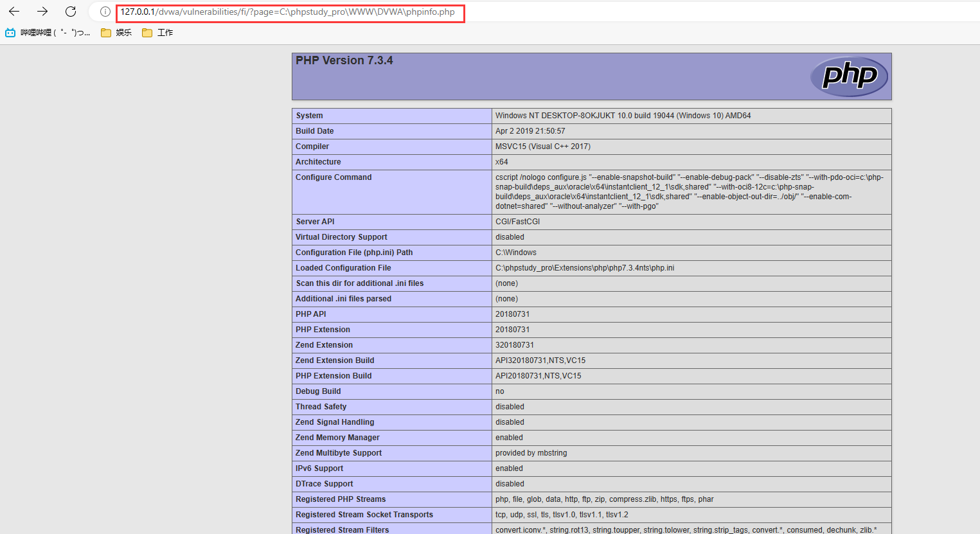Click the System row label
Viewport: 980px width, 534px height.
coord(310,116)
